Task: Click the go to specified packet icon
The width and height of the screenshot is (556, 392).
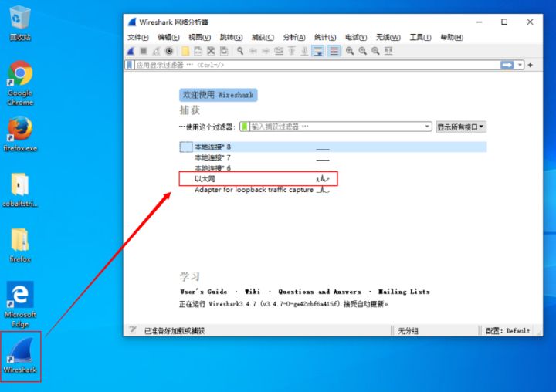Action: point(279,51)
